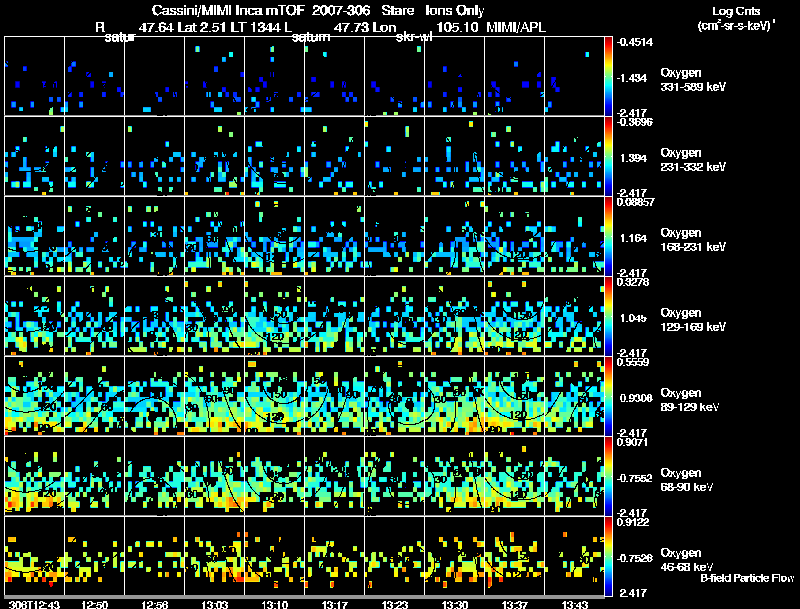Viewport: 800px width, 609px height.
Task: Click the 'Oxygen 331-589 keV' row label
Action: coord(693,80)
